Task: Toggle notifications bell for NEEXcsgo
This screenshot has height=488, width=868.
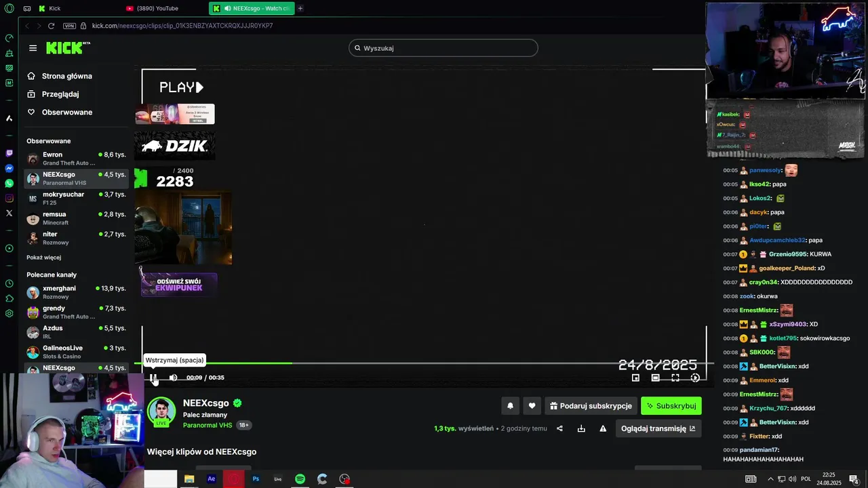Action: click(x=511, y=406)
